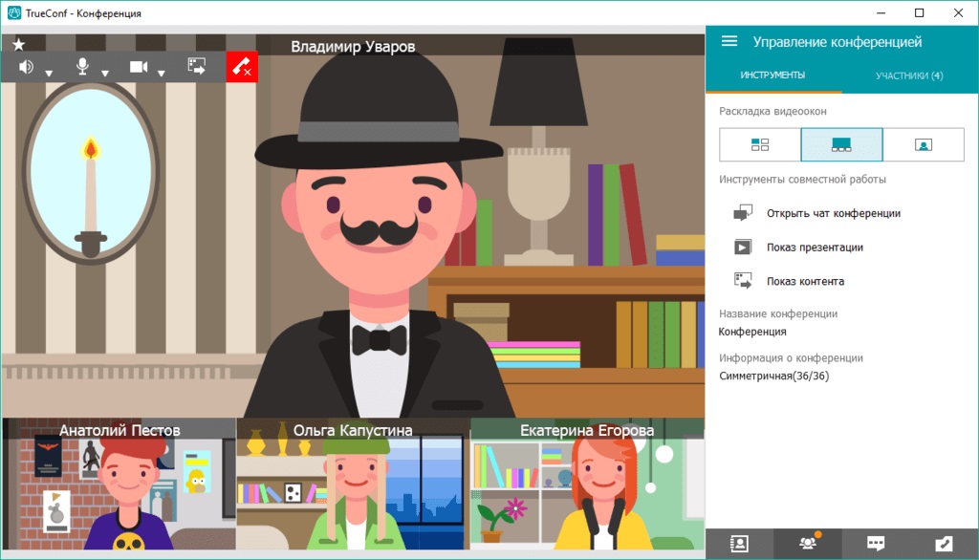Toggle the video camera on or off
The width and height of the screenshot is (979, 560).
tap(139, 67)
